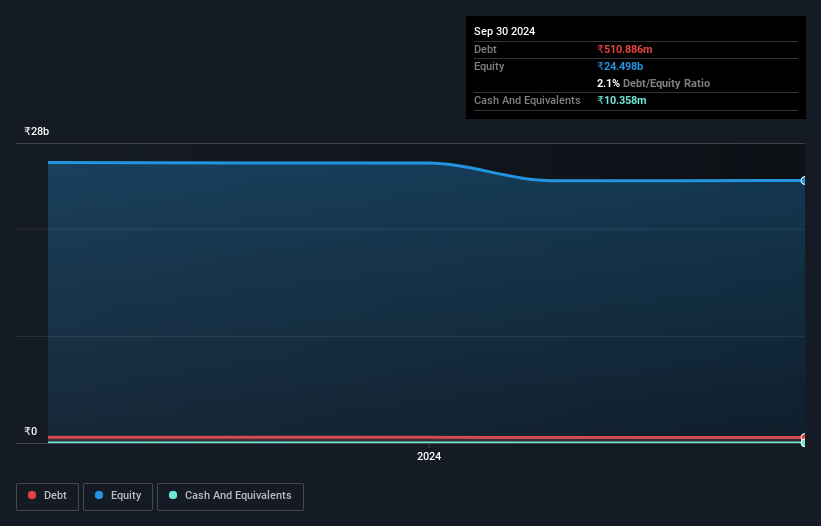The height and width of the screenshot is (526, 821).
Task: Click the 2024 x-axis label
Action: (429, 456)
